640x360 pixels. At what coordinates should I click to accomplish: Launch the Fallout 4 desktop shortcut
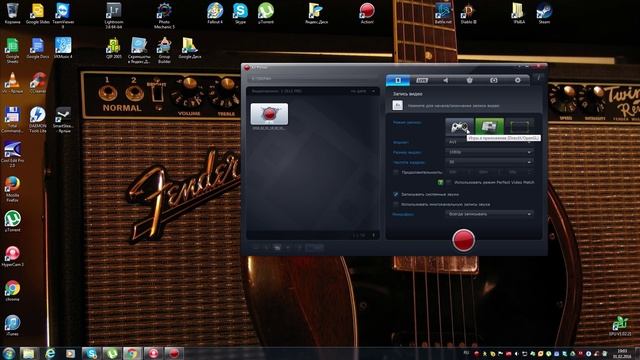coord(215,13)
